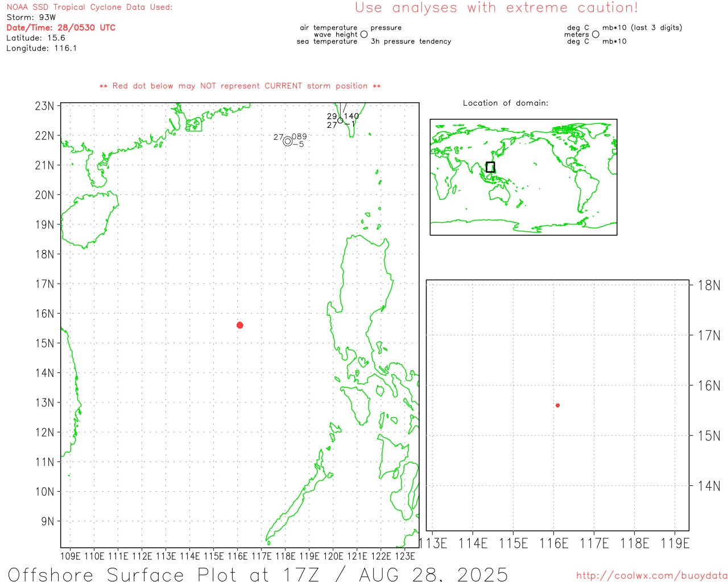Click the '140' pressure value near Taiwan station
The width and height of the screenshot is (728, 582).
point(351,116)
